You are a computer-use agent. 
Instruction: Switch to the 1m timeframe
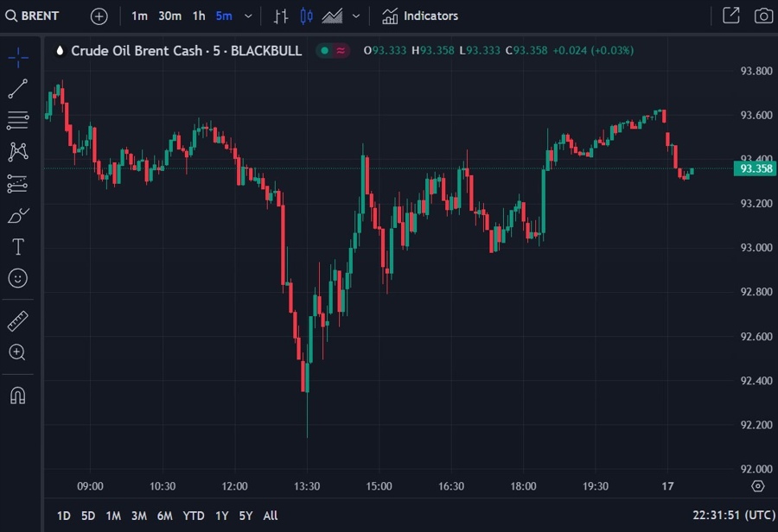[139, 16]
